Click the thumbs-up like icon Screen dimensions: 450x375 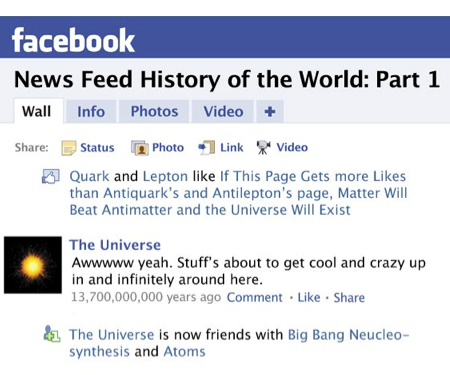(x=50, y=176)
